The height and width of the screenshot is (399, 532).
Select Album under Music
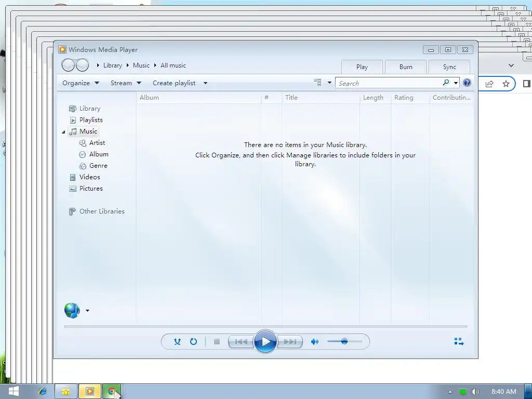pyautogui.click(x=94, y=154)
